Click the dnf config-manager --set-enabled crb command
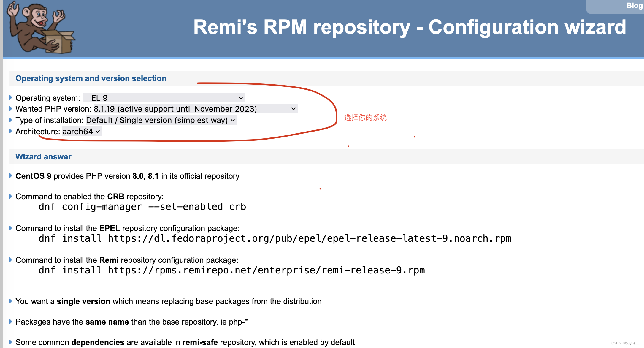The image size is (644, 348). [x=142, y=207]
